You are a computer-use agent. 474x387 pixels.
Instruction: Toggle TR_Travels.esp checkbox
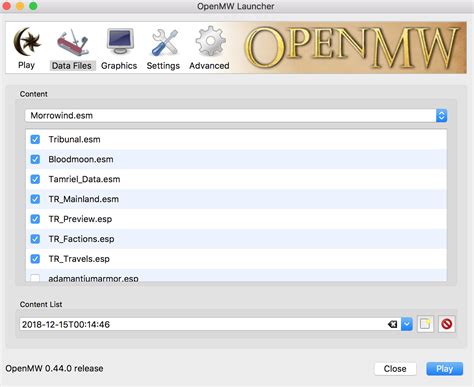tap(35, 259)
